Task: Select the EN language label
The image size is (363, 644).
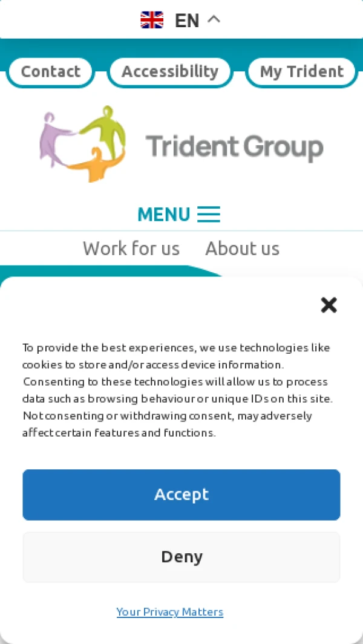Action: coord(187,20)
